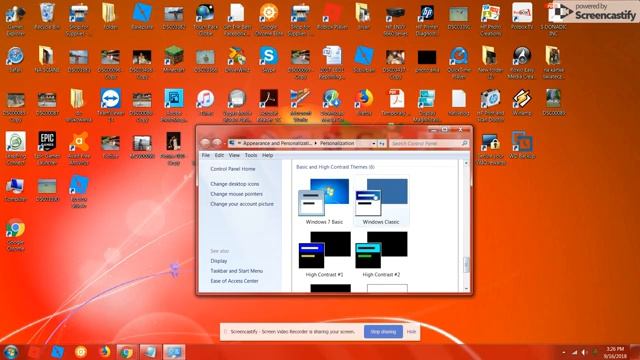Screen dimensions: 640x360
Task: Click the themes list scroll up arrow
Action: (x=466, y=163)
